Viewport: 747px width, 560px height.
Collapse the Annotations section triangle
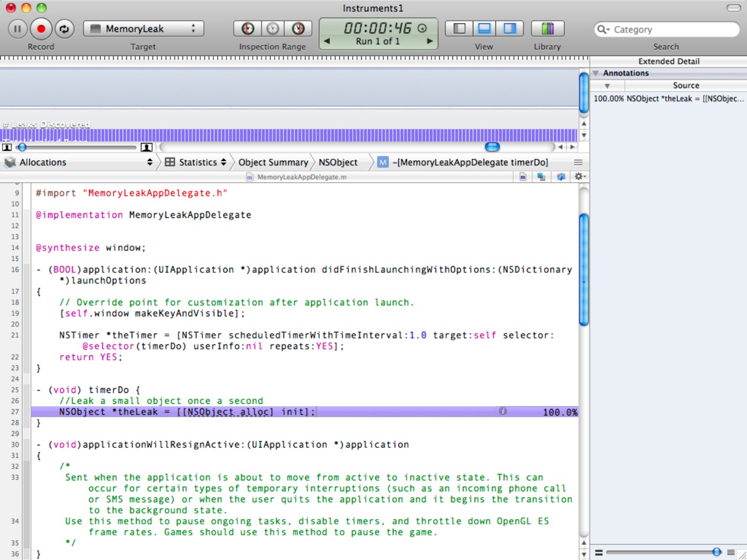pyautogui.click(x=596, y=73)
